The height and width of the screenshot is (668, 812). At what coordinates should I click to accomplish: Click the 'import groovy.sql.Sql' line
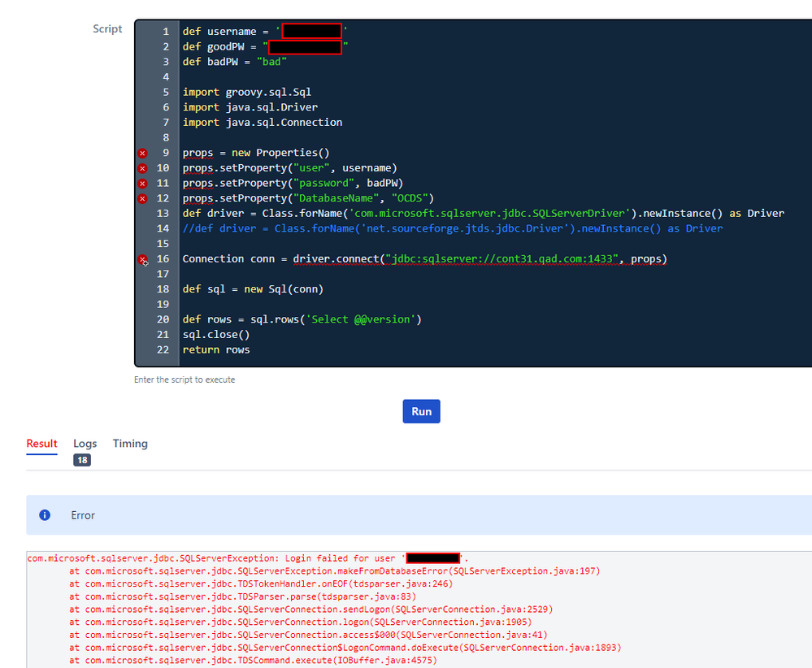tap(246, 92)
